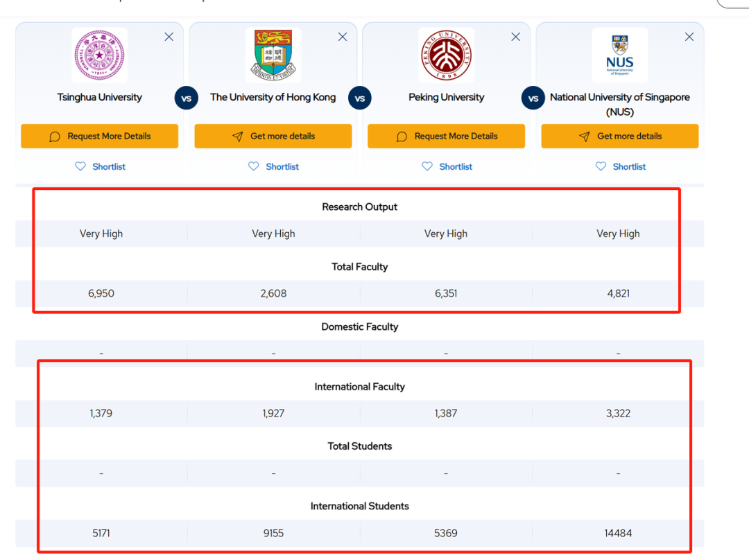The image size is (749, 560).
Task: Get more details for NUS
Action: coord(620,137)
